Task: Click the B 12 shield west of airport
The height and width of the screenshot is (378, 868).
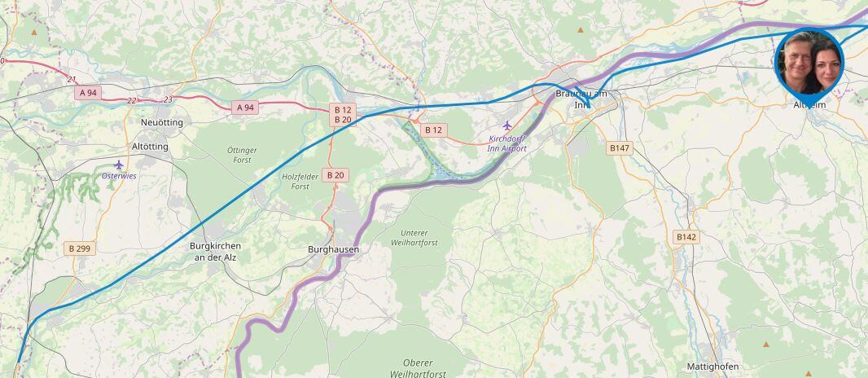Action: [x=433, y=130]
